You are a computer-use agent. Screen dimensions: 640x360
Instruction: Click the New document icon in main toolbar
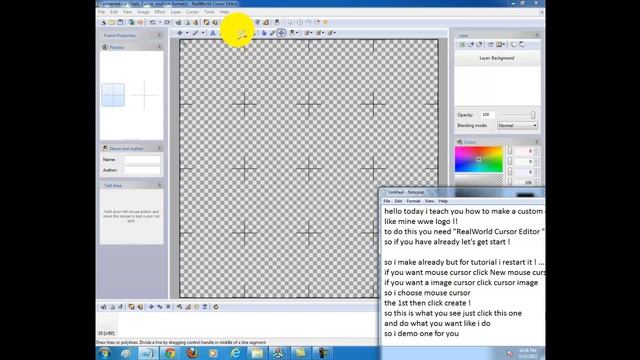point(103,22)
